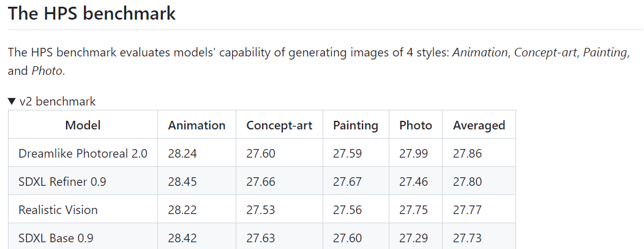Click The HPS benchmark heading

click(x=92, y=13)
